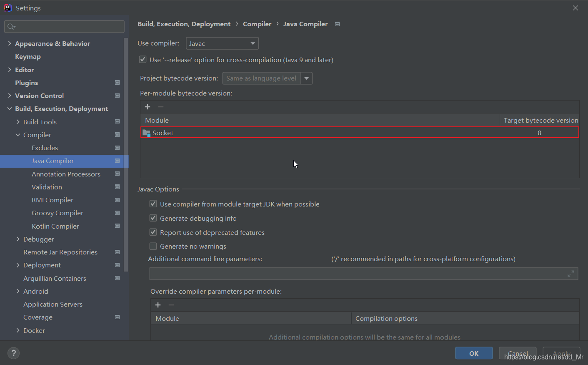Click the project-level icon beside Remote Jar Repositories
The height and width of the screenshot is (365, 588).
click(118, 252)
